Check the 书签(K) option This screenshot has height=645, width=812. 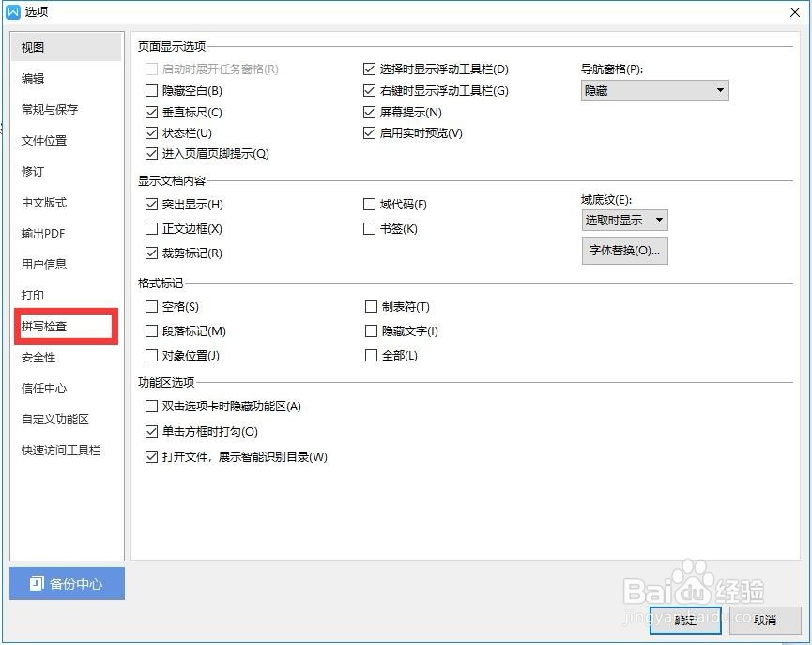(369, 228)
